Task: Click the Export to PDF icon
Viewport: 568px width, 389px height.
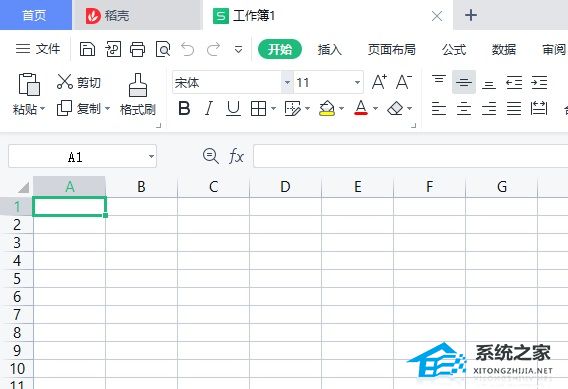Action: (113, 49)
